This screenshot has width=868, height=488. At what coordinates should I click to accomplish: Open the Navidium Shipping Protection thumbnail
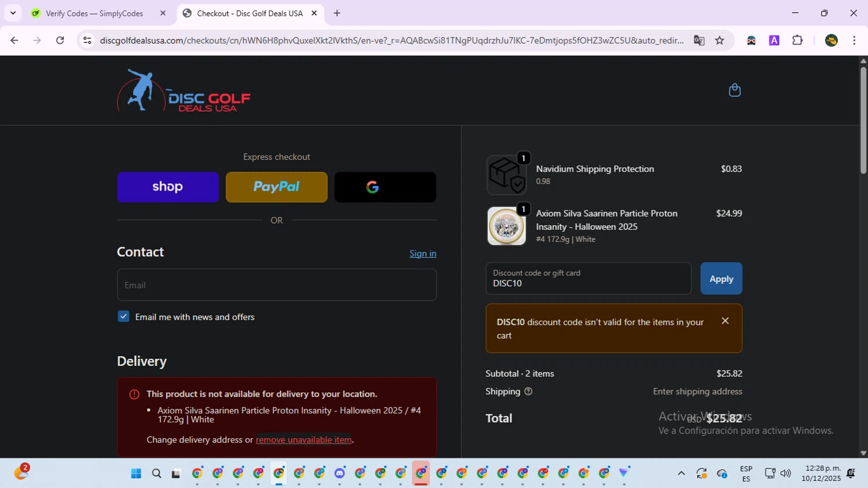click(506, 175)
